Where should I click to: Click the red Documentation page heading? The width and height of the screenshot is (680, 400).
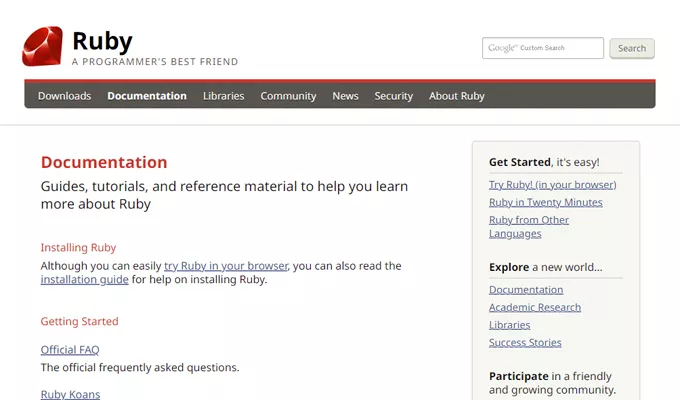pos(104,162)
